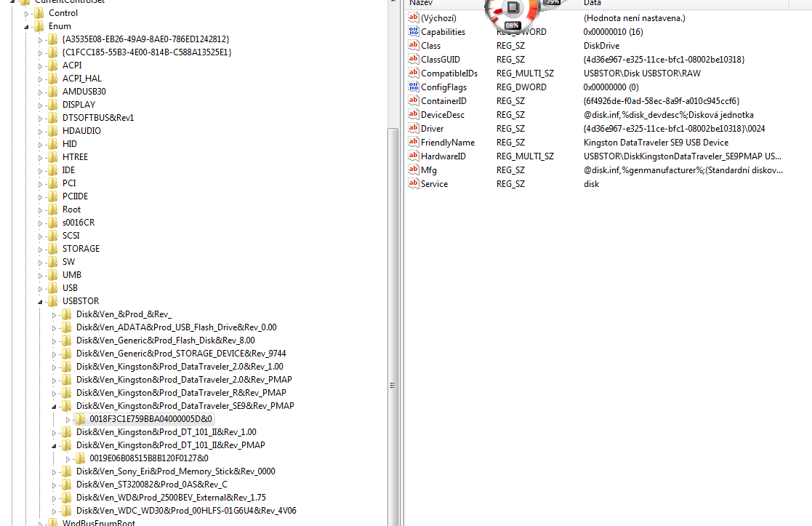This screenshot has width=812, height=526.
Task: Click the ClassGUID string icon
Action: point(413,60)
